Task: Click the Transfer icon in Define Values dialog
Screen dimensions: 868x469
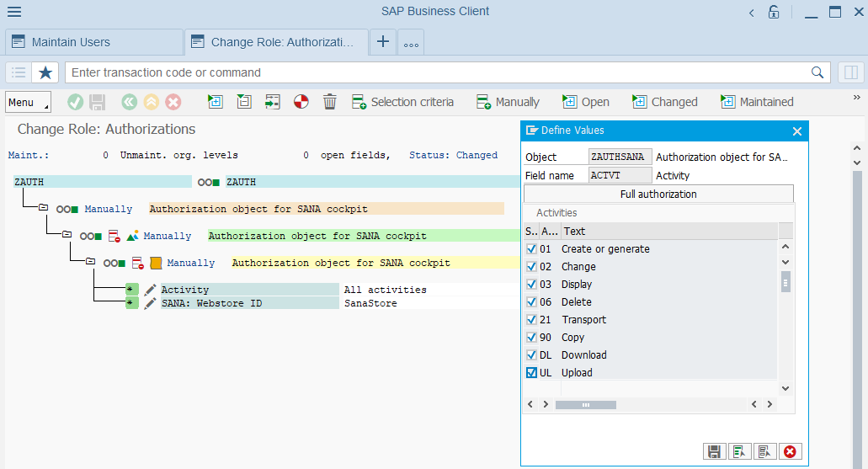Action: click(x=739, y=452)
